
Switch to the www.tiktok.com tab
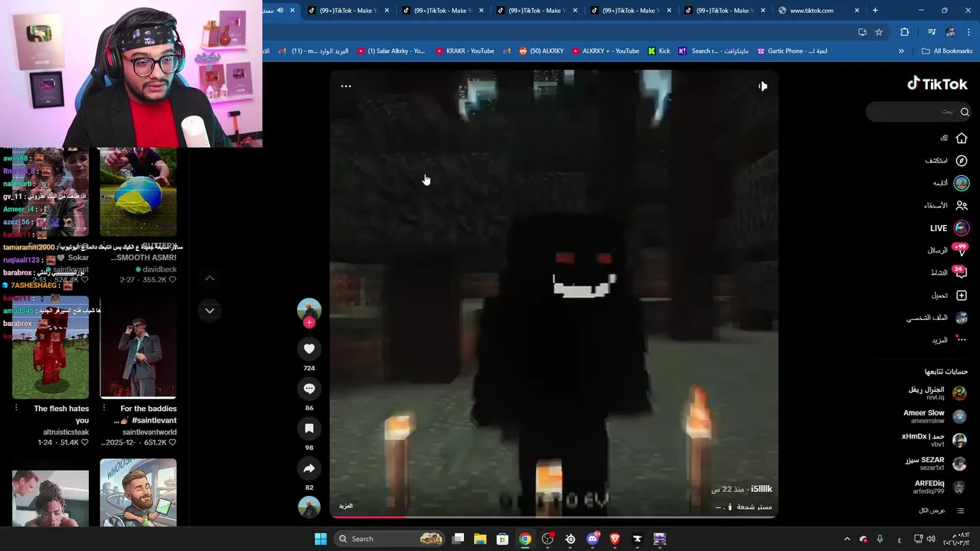[812, 11]
